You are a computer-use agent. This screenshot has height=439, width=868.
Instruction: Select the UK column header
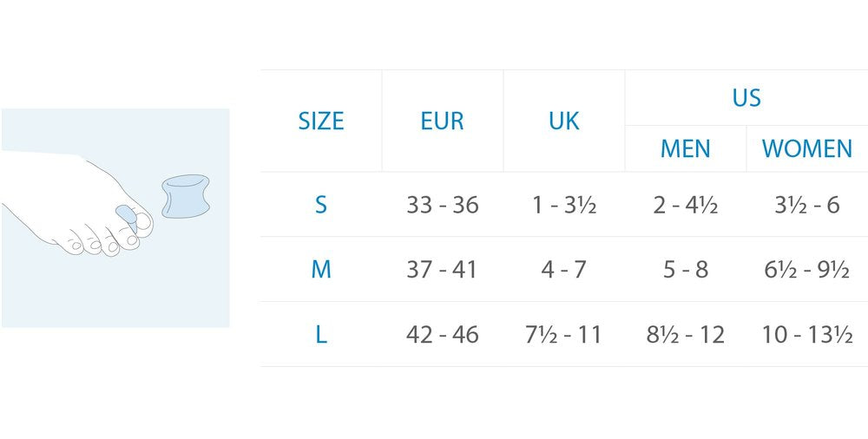[x=564, y=121]
